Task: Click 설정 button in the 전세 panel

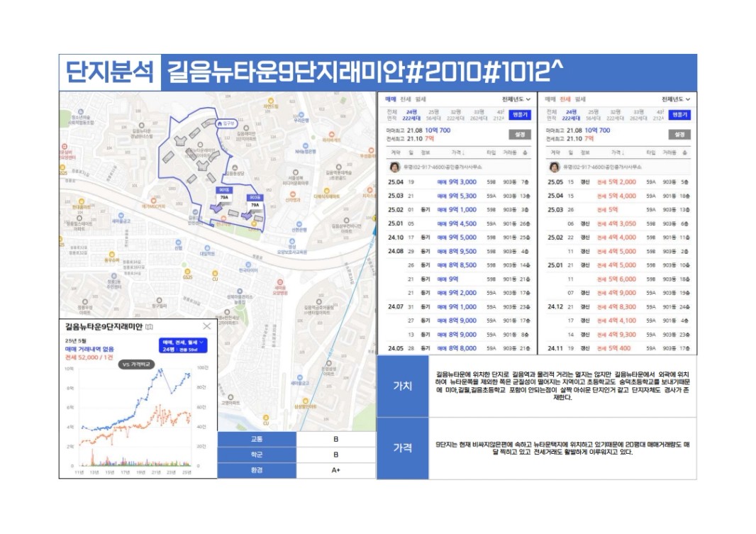Action: pyautogui.click(x=679, y=135)
